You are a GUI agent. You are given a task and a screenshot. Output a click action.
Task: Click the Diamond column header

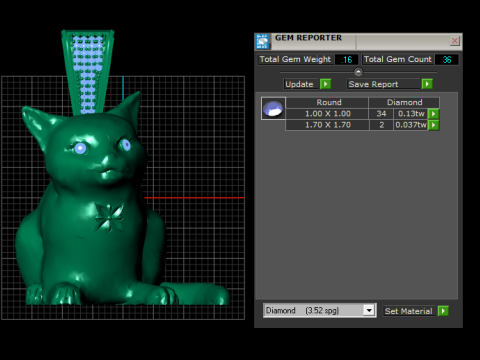click(x=404, y=102)
